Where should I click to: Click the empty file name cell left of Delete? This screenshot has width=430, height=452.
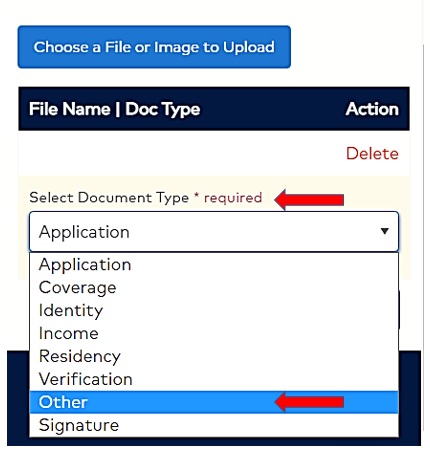click(182, 153)
